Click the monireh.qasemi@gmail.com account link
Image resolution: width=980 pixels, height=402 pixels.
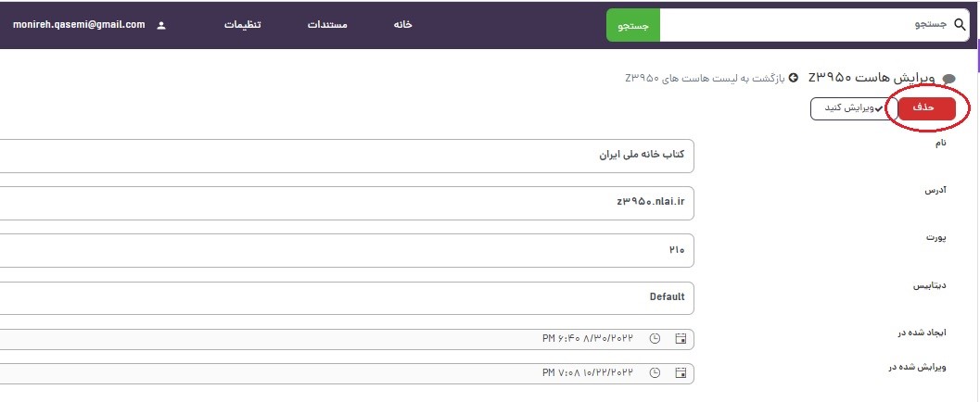(79, 25)
